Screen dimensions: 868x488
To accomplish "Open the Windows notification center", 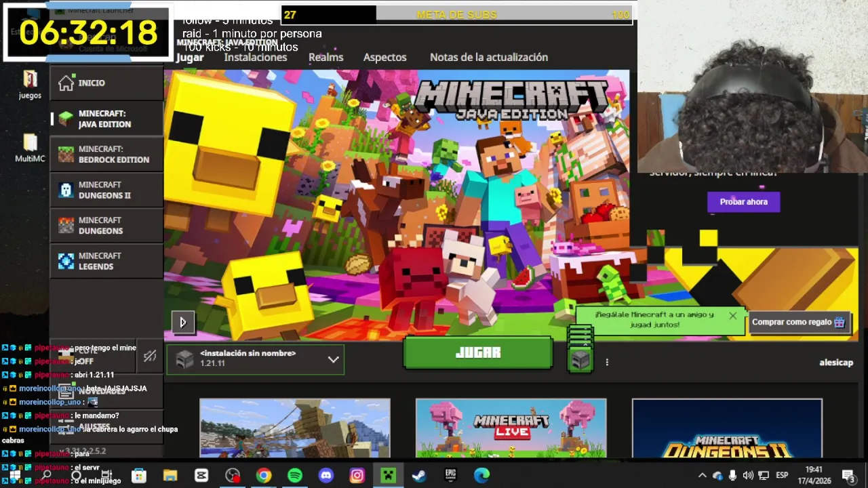I will pyautogui.click(x=848, y=476).
